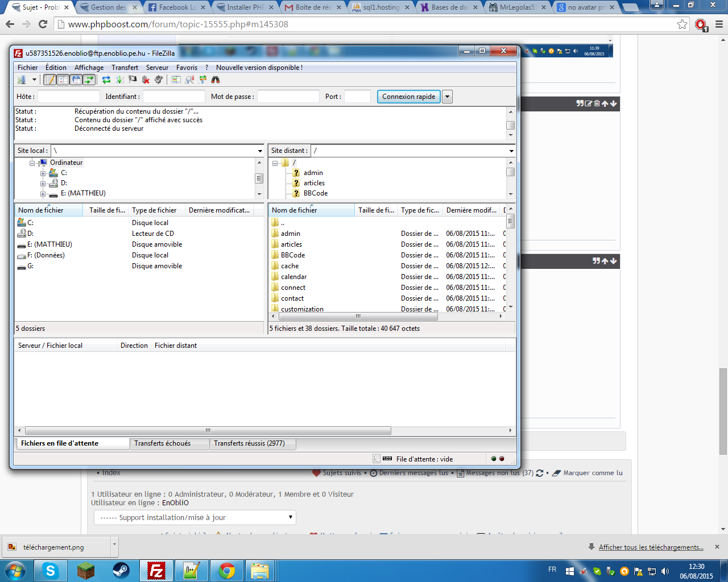The width and height of the screenshot is (728, 582).
Task: Toggle the transfer queue display
Action: [89, 80]
